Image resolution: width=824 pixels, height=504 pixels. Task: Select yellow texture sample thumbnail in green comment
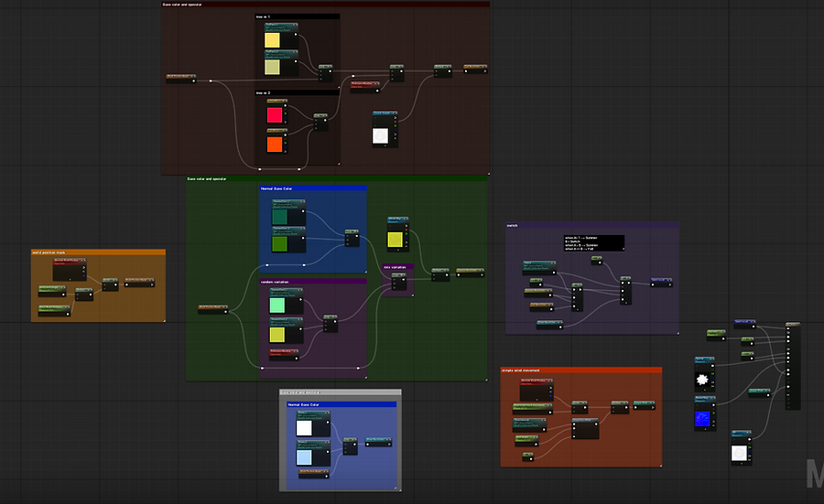396,240
